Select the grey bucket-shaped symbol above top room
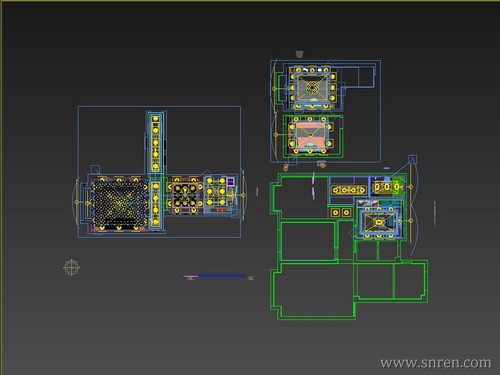Viewport: 500px width, 375px height. tap(299, 54)
